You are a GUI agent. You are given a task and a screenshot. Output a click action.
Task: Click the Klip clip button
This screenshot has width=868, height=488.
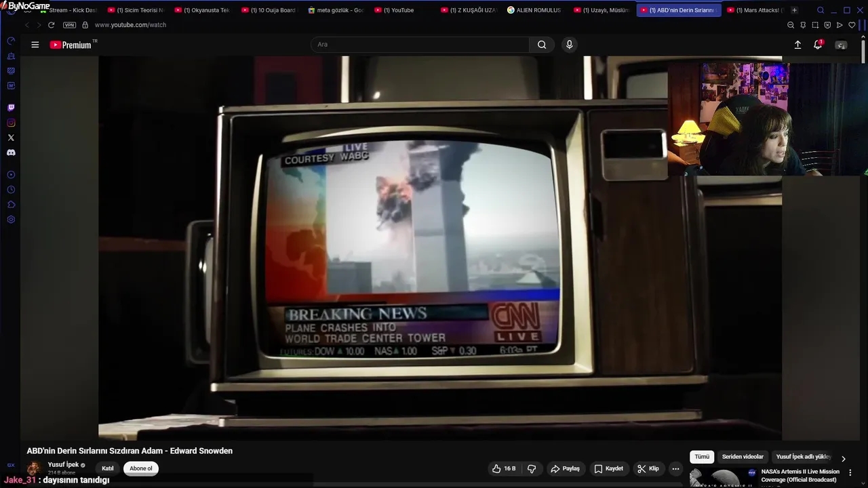pos(648,468)
